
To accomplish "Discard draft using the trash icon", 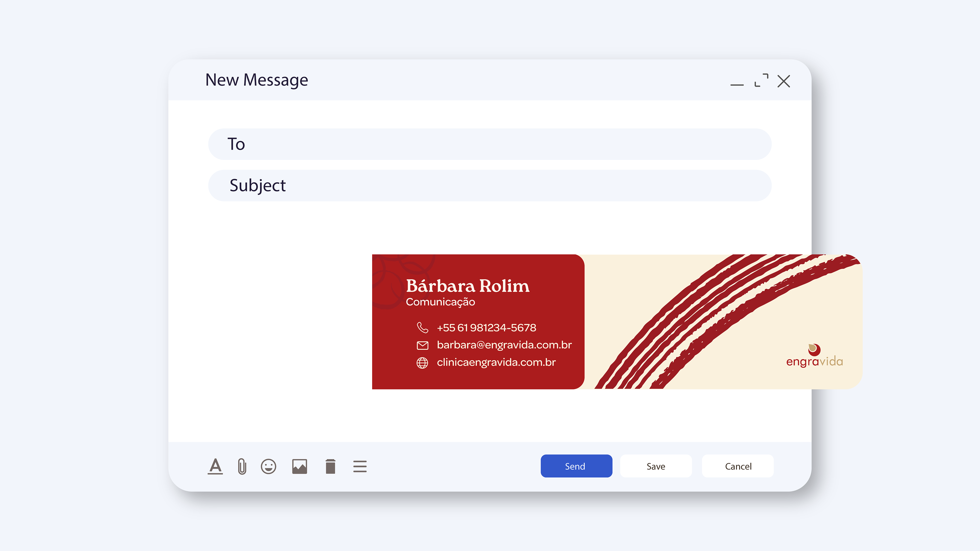I will [x=330, y=466].
